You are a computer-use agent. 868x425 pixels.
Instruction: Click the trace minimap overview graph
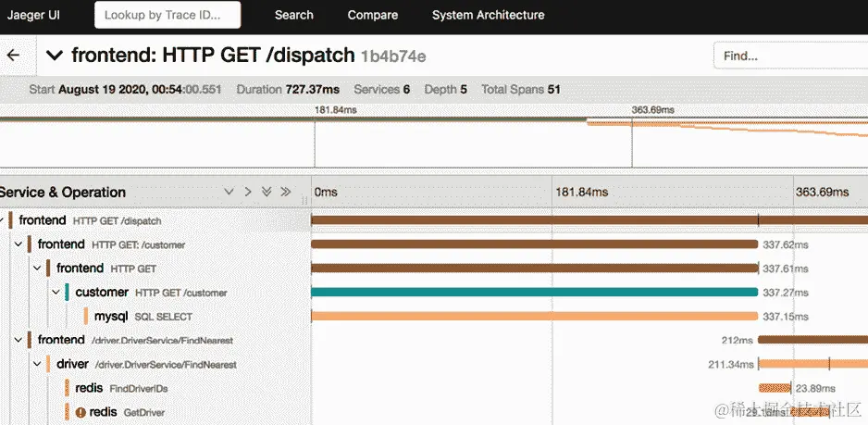click(434, 142)
